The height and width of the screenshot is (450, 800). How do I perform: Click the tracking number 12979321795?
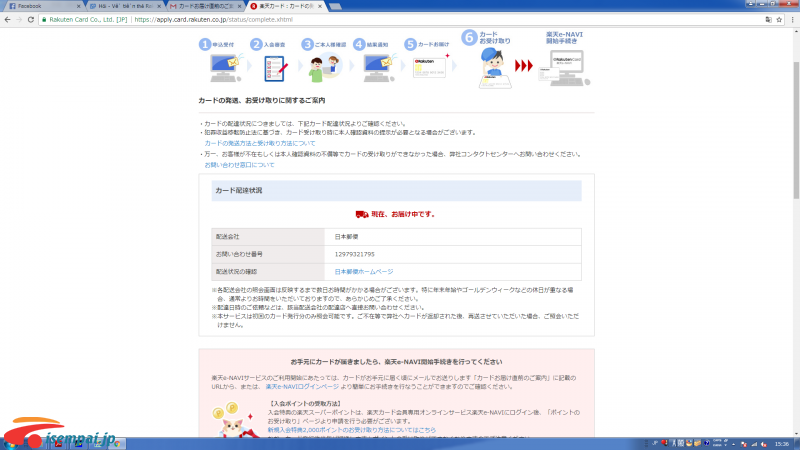tap(355, 254)
